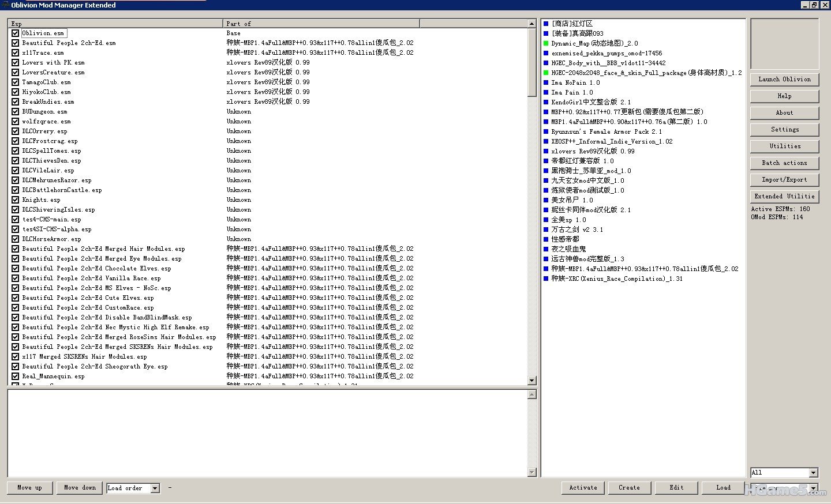Screen dimensions: 831x504
Task: Click blue square beside [装备]真高跟093
Action: point(546,33)
